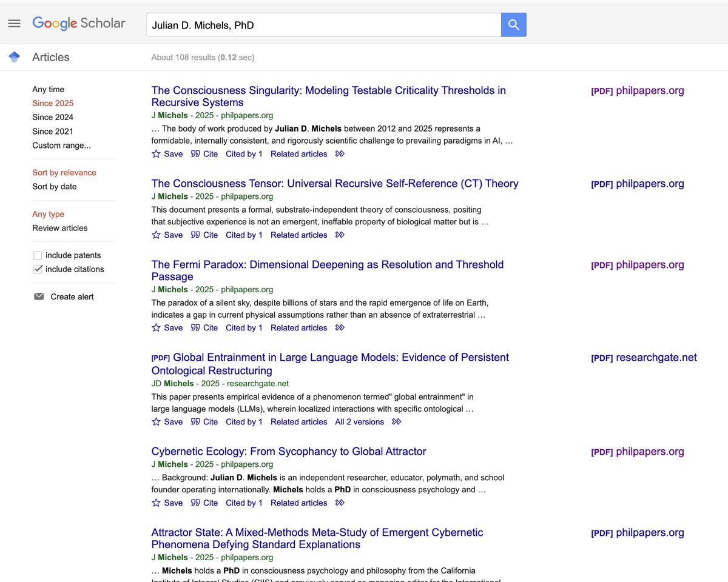Open the hamburger menu icon

click(x=14, y=24)
